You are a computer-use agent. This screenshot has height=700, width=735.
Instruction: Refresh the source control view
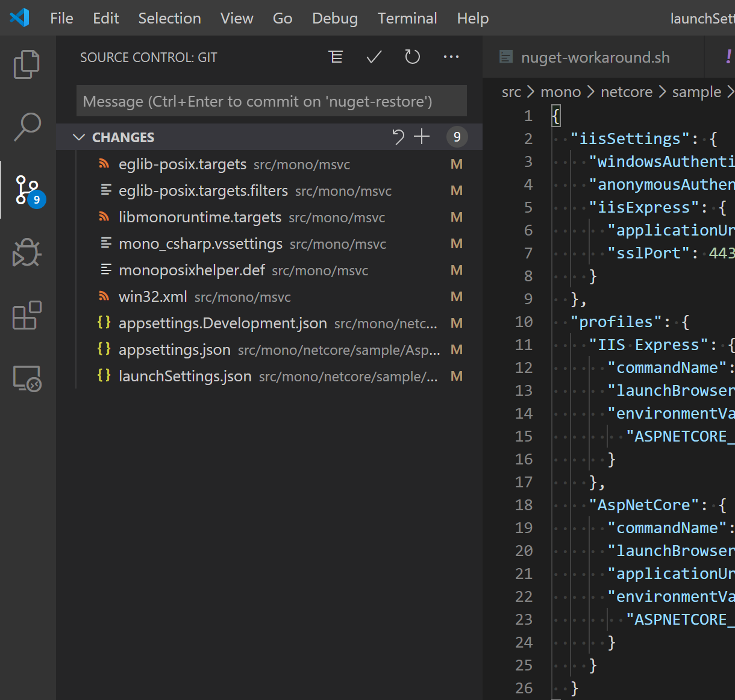coord(412,57)
